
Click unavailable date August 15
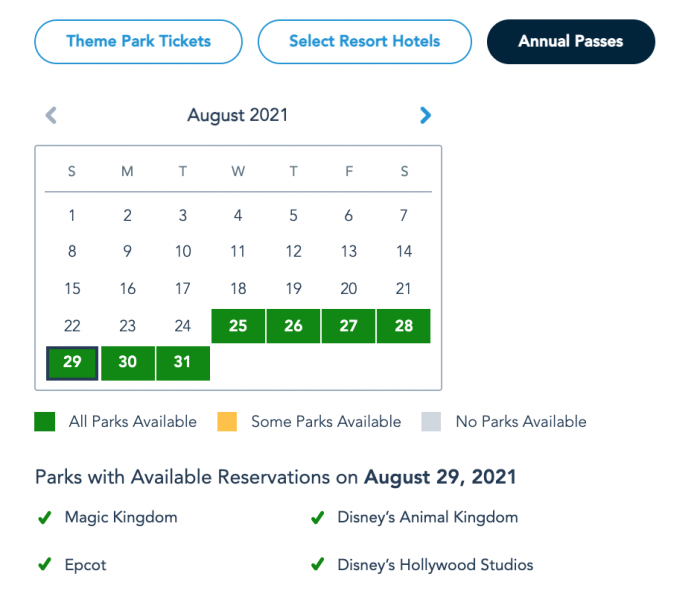pyautogui.click(x=72, y=289)
